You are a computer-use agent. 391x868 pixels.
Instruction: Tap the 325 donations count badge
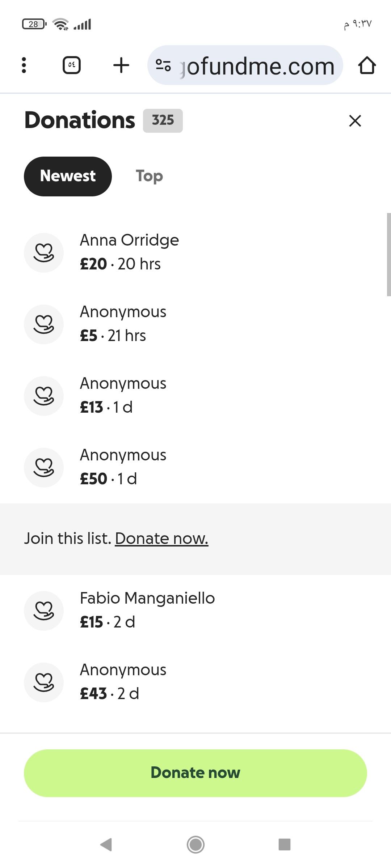[163, 120]
